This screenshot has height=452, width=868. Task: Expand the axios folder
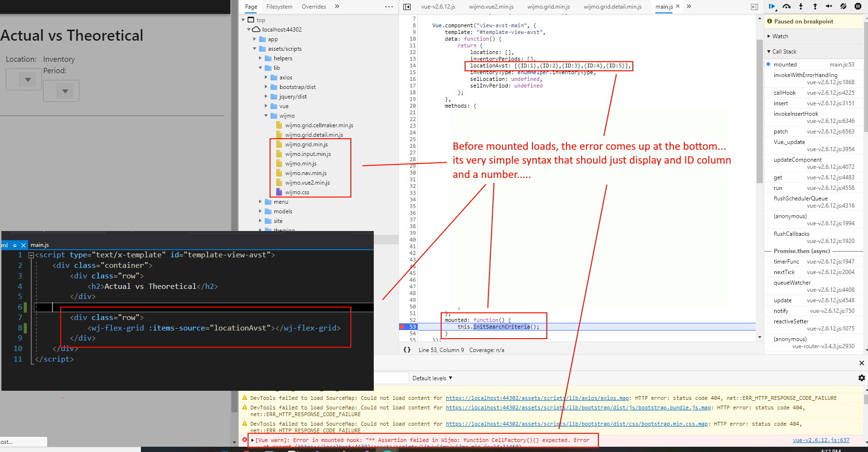[266, 77]
